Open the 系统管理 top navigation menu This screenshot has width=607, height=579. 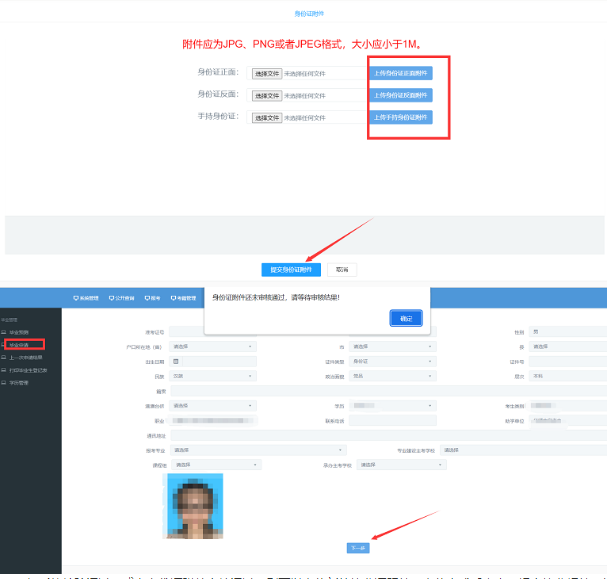[x=86, y=298]
